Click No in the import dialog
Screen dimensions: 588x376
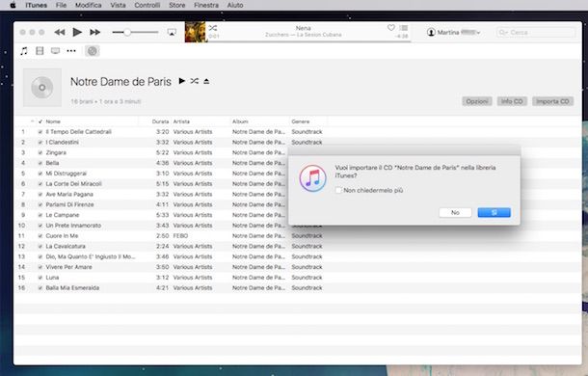pyautogui.click(x=455, y=212)
